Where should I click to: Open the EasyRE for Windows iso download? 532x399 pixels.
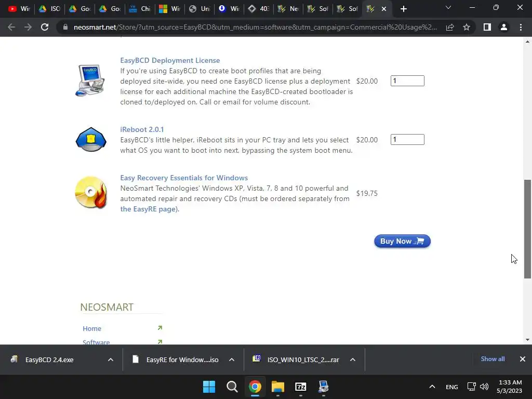pyautogui.click(x=182, y=360)
